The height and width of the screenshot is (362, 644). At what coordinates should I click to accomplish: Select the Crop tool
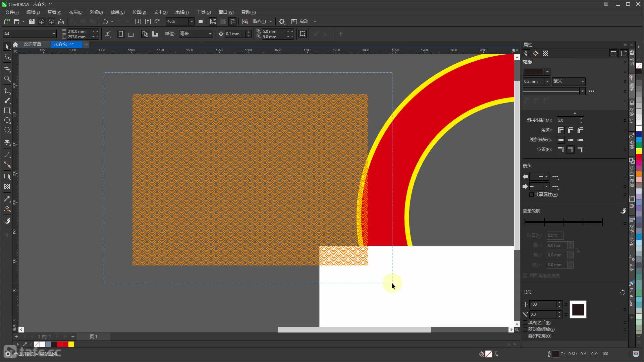click(x=7, y=69)
